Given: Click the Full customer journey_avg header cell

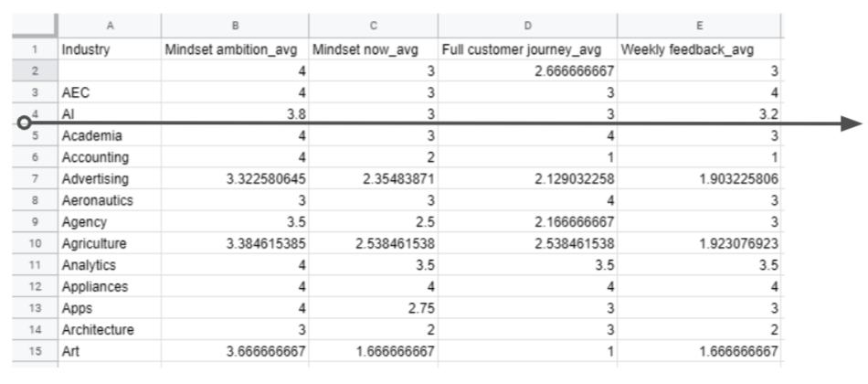Looking at the screenshot, I should coord(526,49).
